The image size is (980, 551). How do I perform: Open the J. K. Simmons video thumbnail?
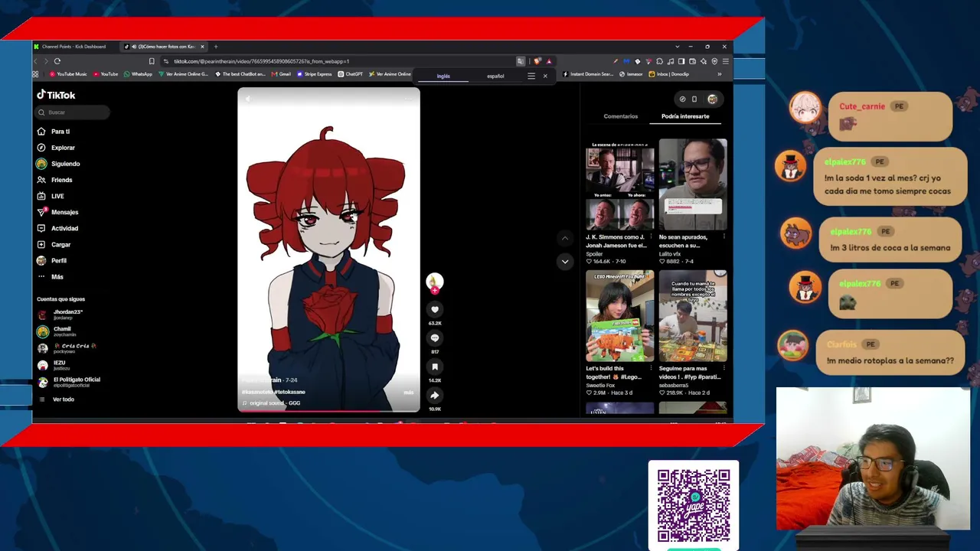coord(620,184)
